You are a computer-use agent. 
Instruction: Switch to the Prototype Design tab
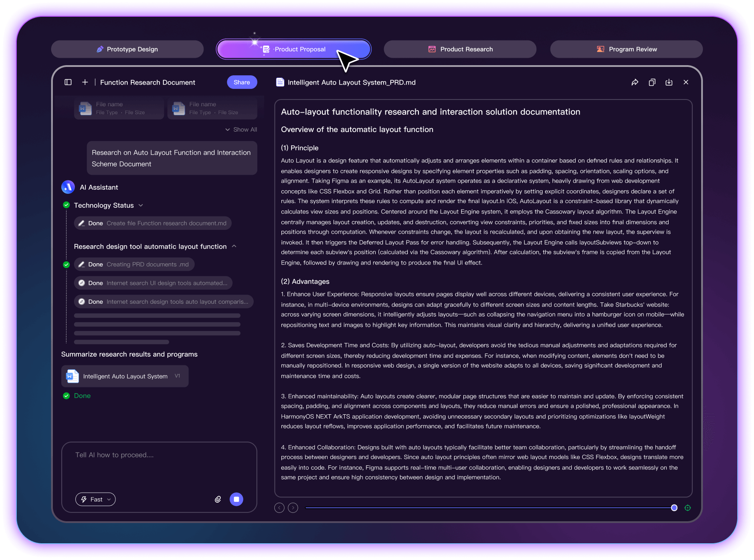(x=127, y=49)
